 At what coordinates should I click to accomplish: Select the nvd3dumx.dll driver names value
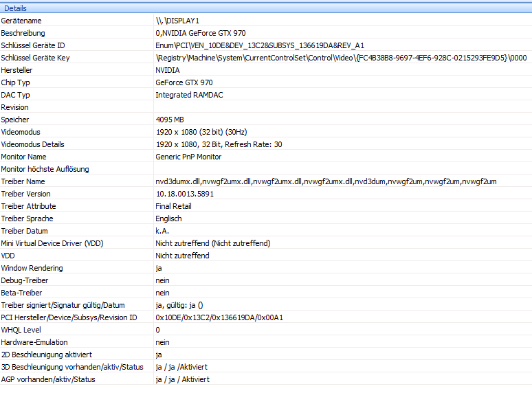click(x=326, y=181)
